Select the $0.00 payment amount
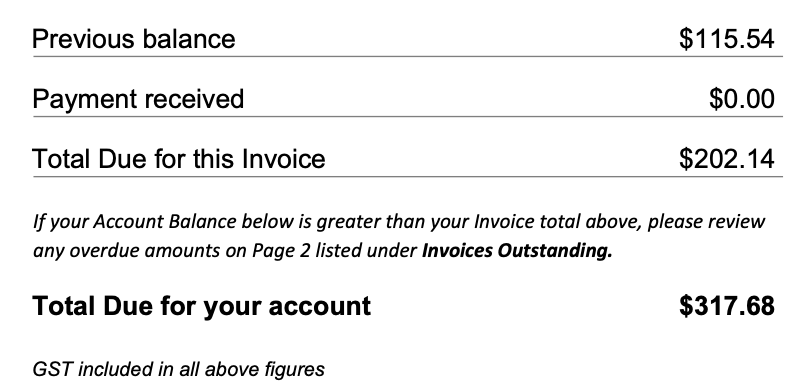 click(742, 99)
